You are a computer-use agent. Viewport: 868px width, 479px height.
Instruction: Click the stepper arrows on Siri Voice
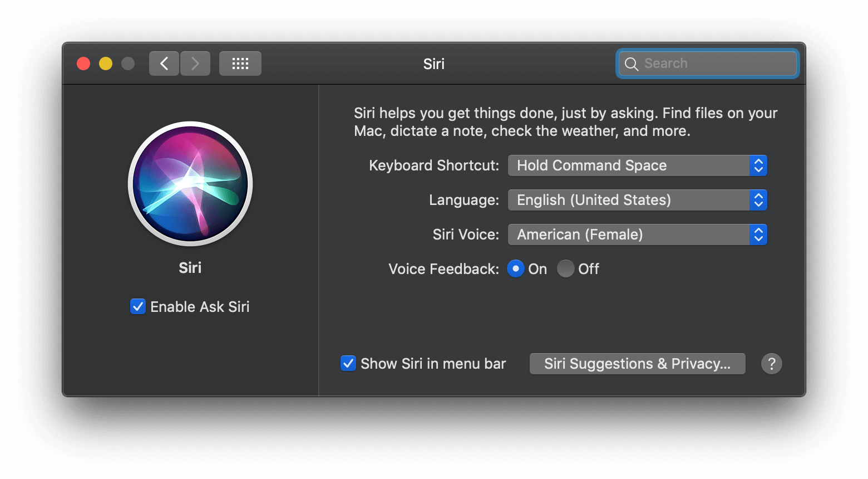coord(758,234)
